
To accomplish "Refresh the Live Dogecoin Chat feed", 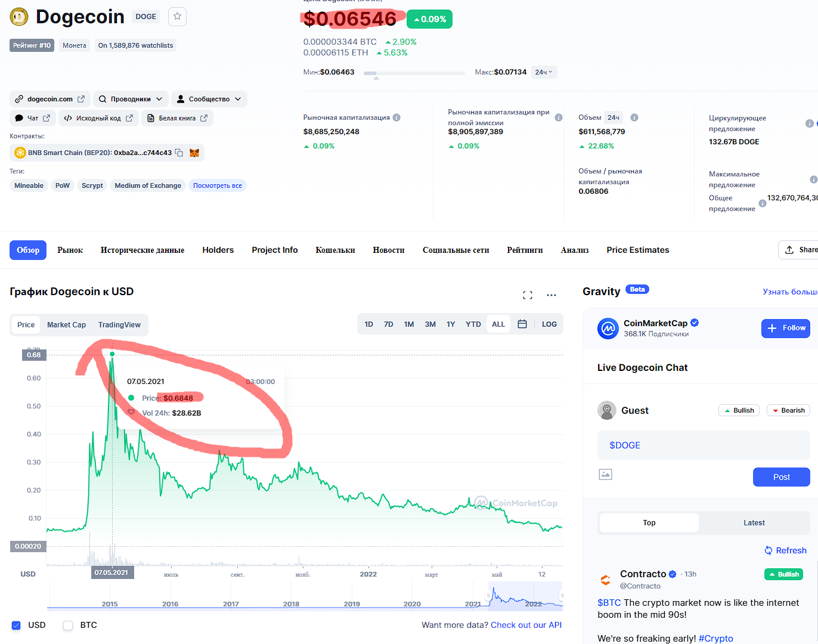I will pos(786,550).
